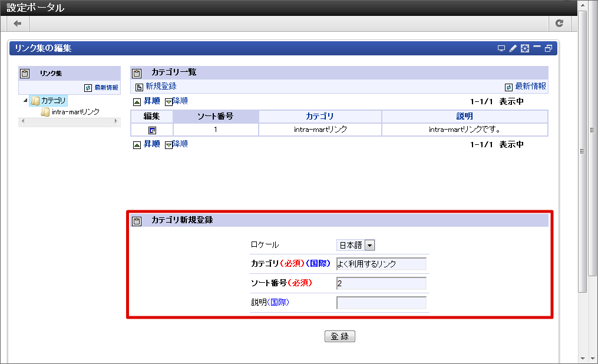The height and width of the screenshot is (364, 598).
Task: Open the monitor display icon in portlet header
Action: [501, 48]
